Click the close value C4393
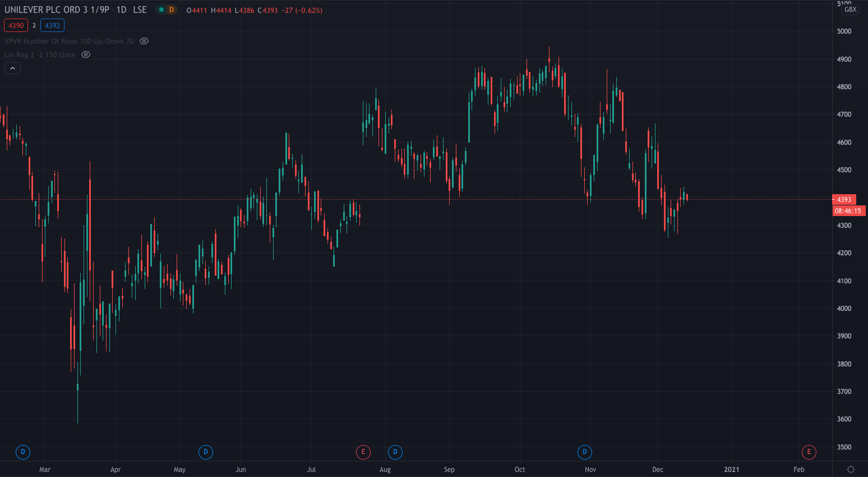This screenshot has height=477, width=868. click(x=268, y=10)
